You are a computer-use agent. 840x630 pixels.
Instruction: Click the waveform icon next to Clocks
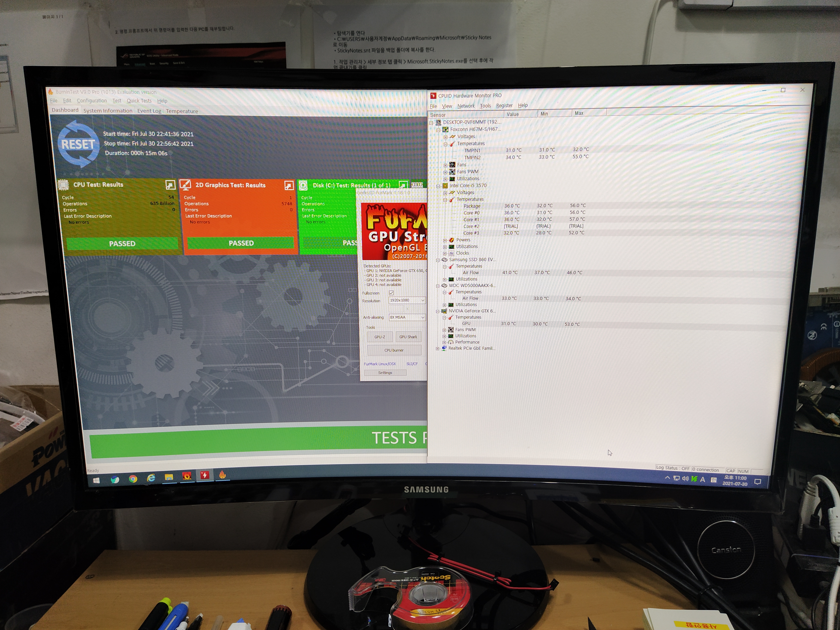451,253
